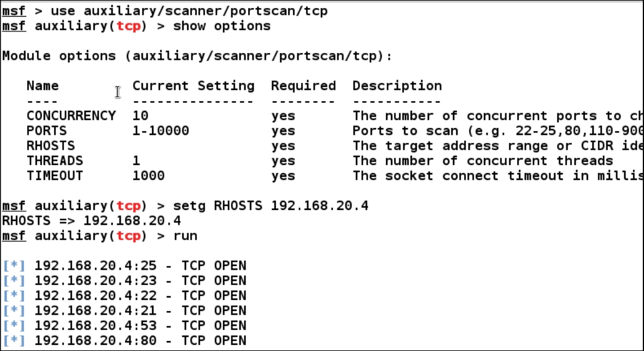Click the 'run' command text

click(185, 236)
